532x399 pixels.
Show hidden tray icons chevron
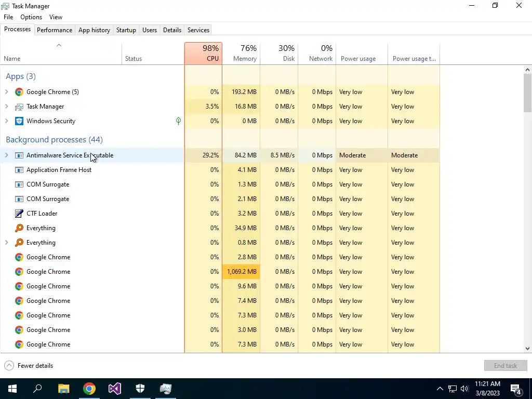440,389
